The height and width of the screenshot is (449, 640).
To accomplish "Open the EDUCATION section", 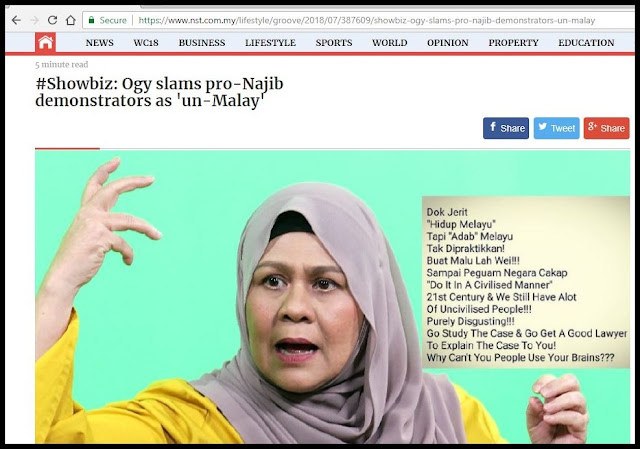I will point(586,43).
